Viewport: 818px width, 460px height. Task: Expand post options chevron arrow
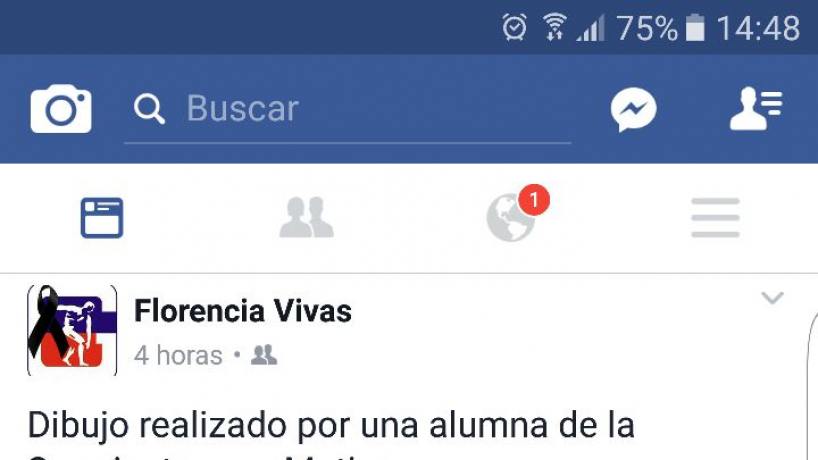tap(772, 298)
